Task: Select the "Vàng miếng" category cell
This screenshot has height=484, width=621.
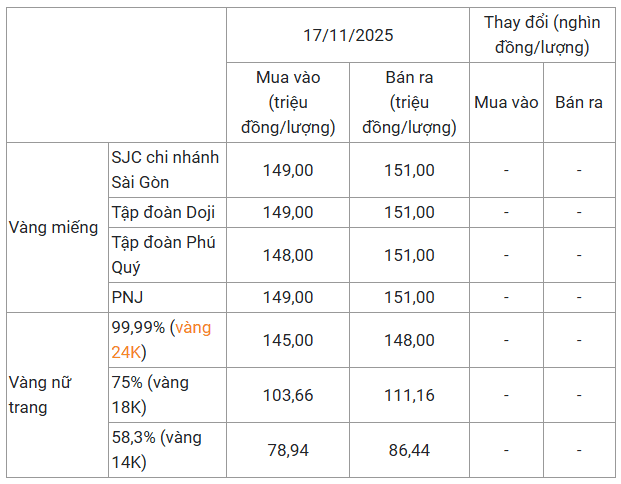Action: [x=53, y=227]
